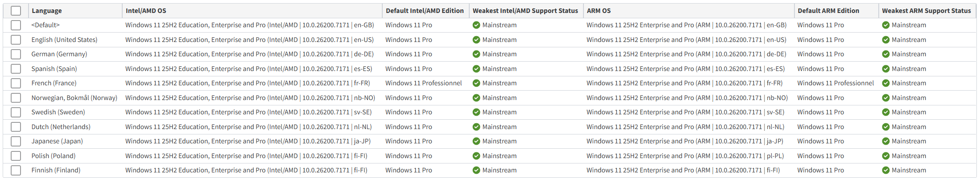Sort by the Language column header
980x180 pixels.
coord(47,11)
